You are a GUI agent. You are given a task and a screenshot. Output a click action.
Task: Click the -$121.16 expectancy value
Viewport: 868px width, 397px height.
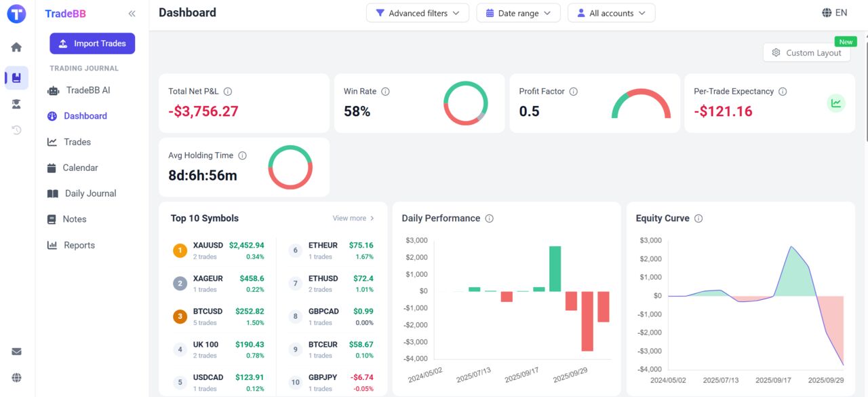tap(723, 111)
